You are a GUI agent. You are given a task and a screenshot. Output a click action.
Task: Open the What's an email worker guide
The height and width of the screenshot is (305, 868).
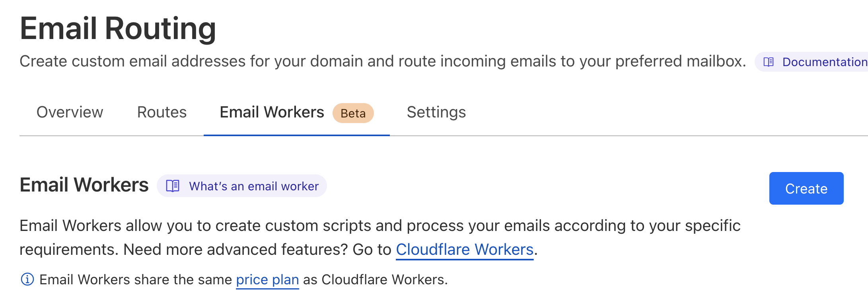(x=253, y=186)
